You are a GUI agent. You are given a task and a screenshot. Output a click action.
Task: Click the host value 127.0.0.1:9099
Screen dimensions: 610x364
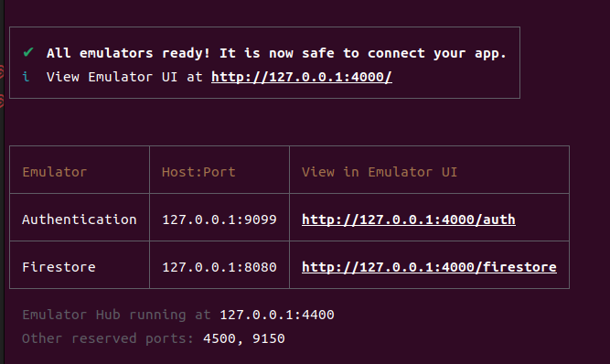tap(219, 219)
